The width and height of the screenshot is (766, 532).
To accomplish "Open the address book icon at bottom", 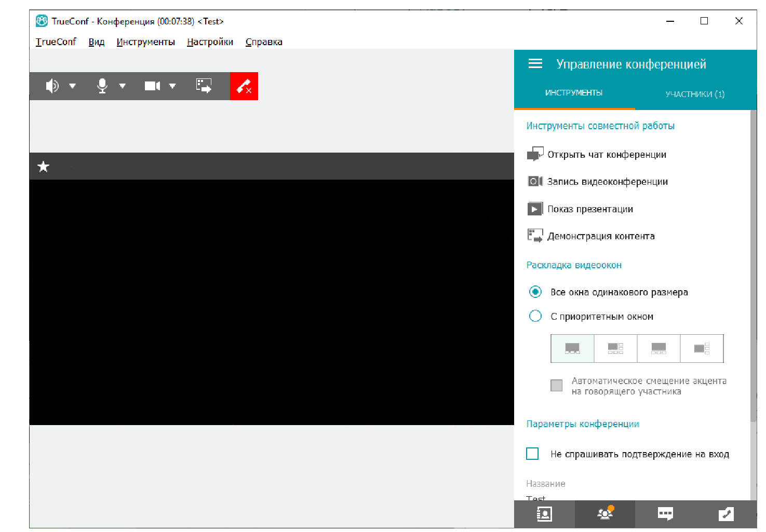I will click(544, 514).
